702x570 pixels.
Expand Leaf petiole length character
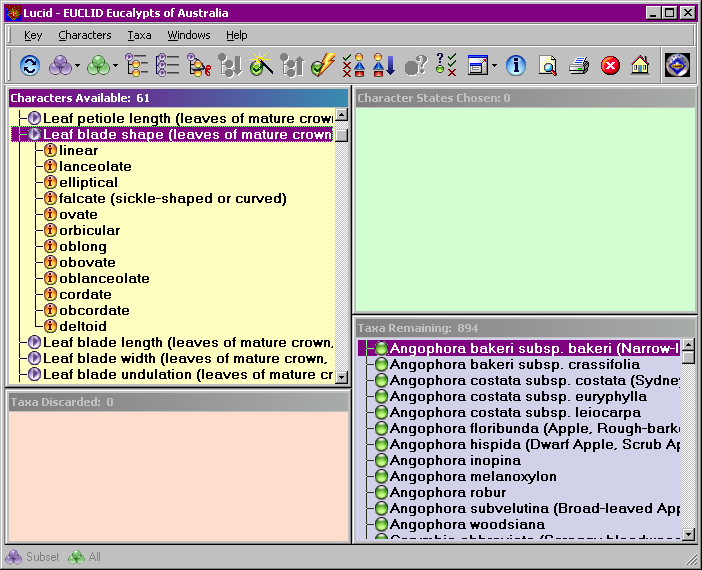[34, 118]
